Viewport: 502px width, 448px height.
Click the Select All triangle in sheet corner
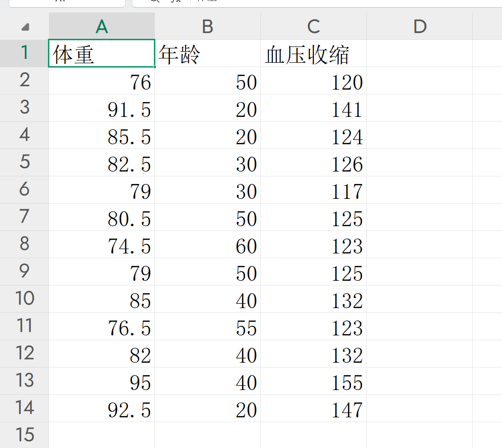[x=24, y=26]
